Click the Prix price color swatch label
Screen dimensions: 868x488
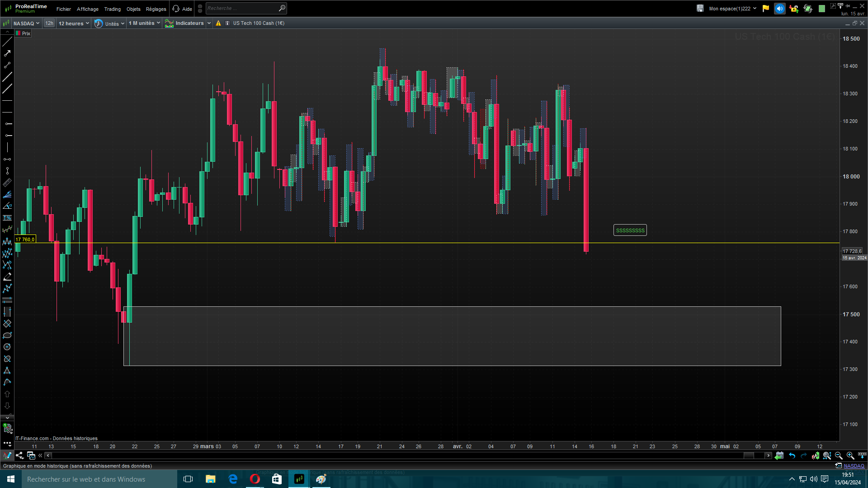pyautogui.click(x=24, y=33)
